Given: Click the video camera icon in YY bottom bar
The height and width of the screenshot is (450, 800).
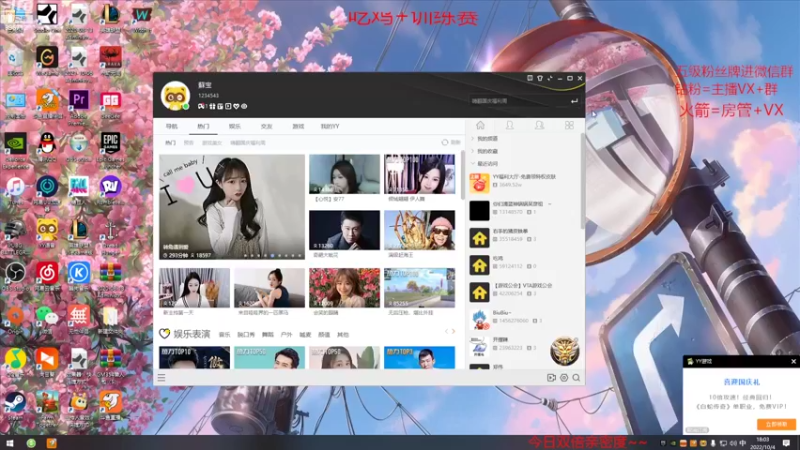Looking at the screenshot, I should pos(551,378).
